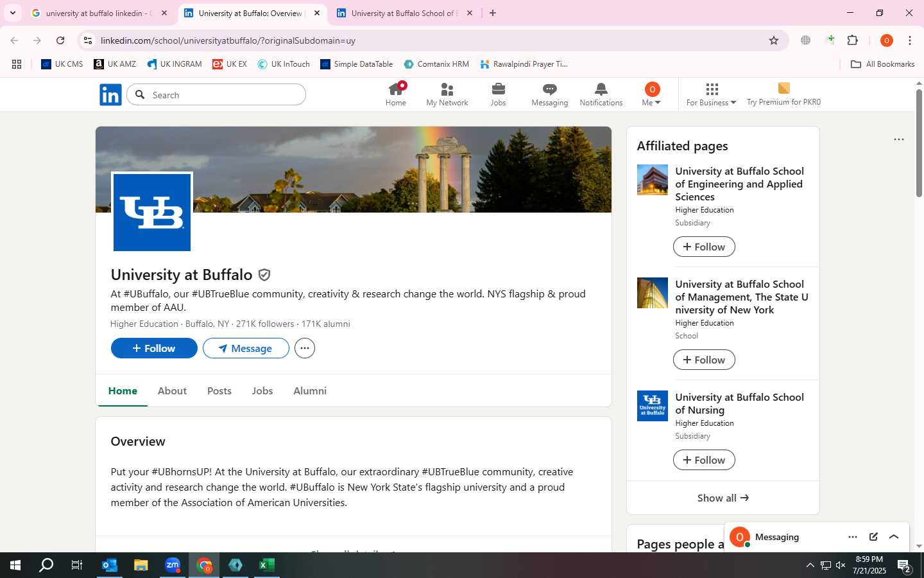This screenshot has width=924, height=578.
Task: Follow the School of Nursing page
Action: [704, 460]
